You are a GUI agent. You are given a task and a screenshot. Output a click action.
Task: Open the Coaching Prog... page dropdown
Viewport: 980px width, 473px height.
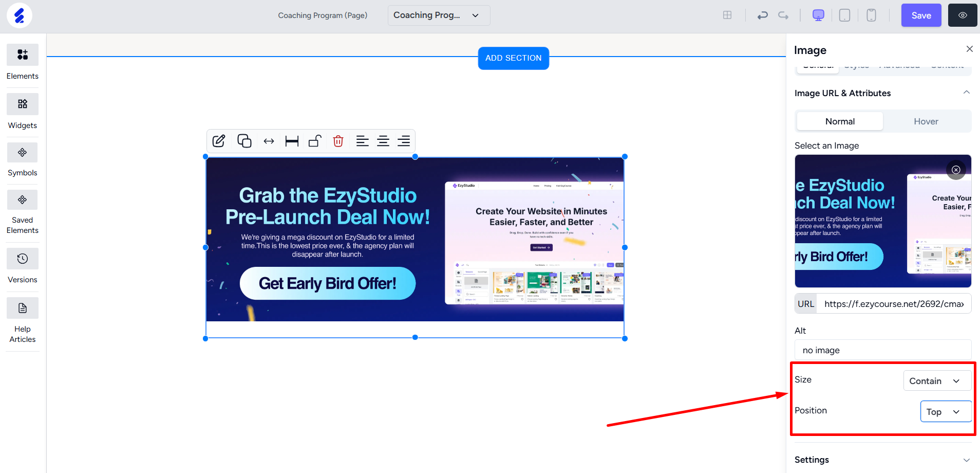[x=439, y=15]
